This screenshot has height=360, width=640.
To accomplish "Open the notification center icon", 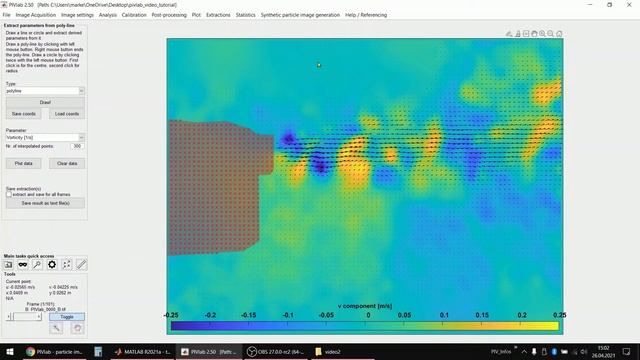I will coord(626,351).
